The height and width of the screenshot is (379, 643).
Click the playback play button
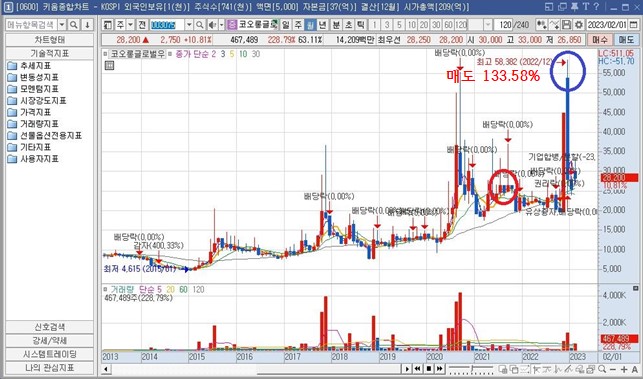click(407, 369)
